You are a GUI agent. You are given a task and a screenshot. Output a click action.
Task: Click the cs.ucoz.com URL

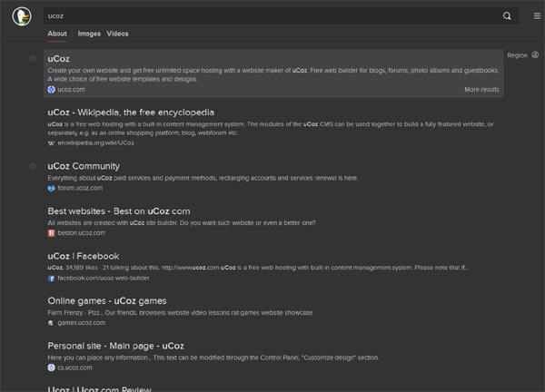[74, 367]
